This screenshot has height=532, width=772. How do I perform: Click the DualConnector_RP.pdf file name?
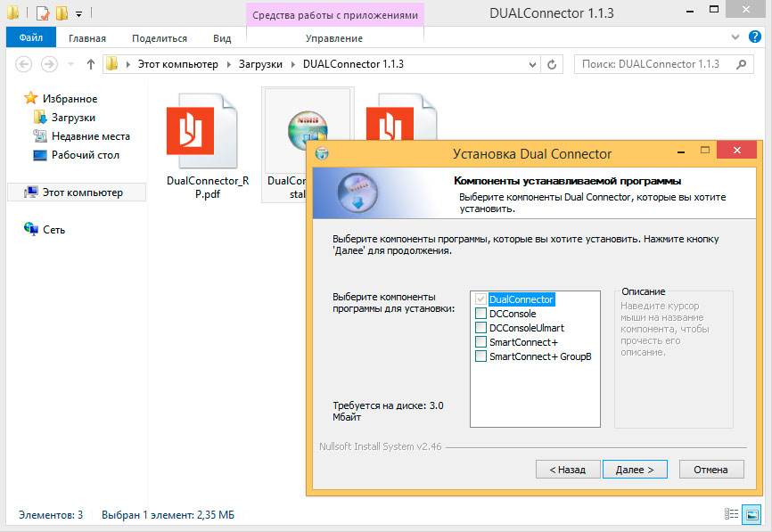(x=208, y=187)
